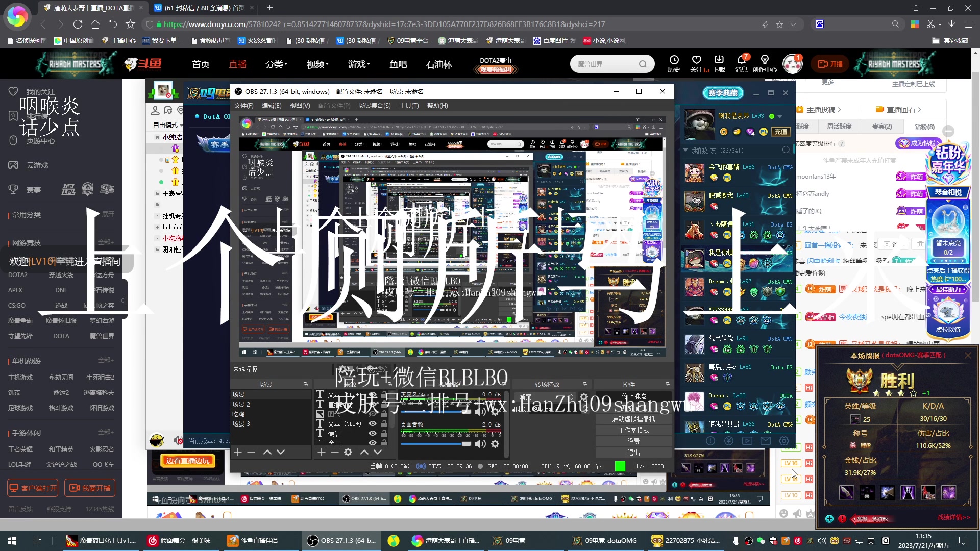Viewport: 980px width, 551px height.
Task: Toggle visibility of 图像 source
Action: coord(373,414)
